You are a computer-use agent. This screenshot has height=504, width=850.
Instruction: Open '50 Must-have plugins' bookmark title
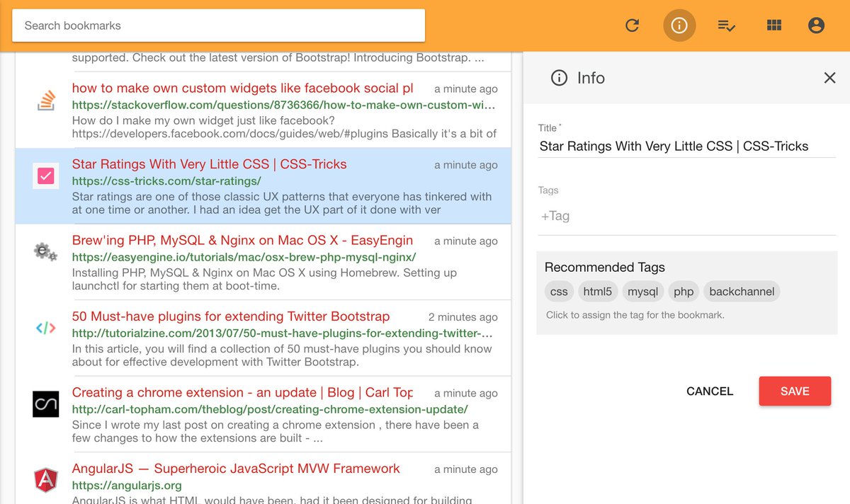coord(231,316)
